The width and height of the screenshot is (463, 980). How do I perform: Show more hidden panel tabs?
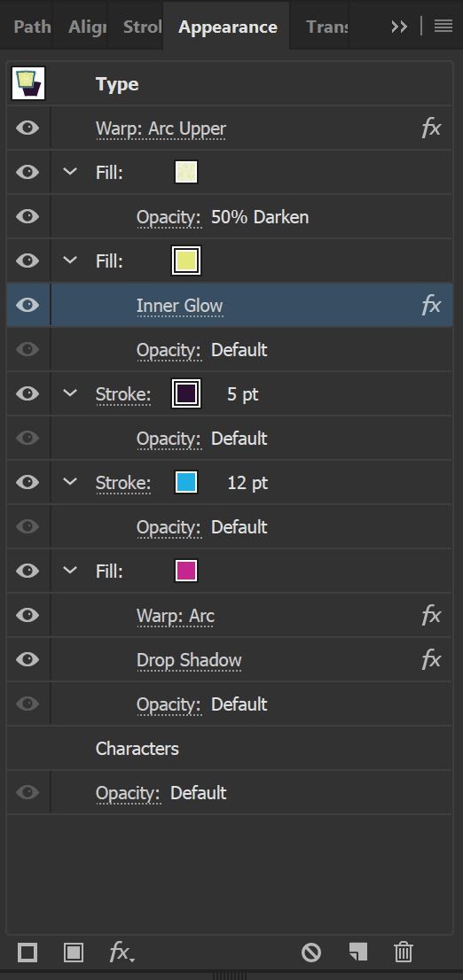tap(399, 27)
